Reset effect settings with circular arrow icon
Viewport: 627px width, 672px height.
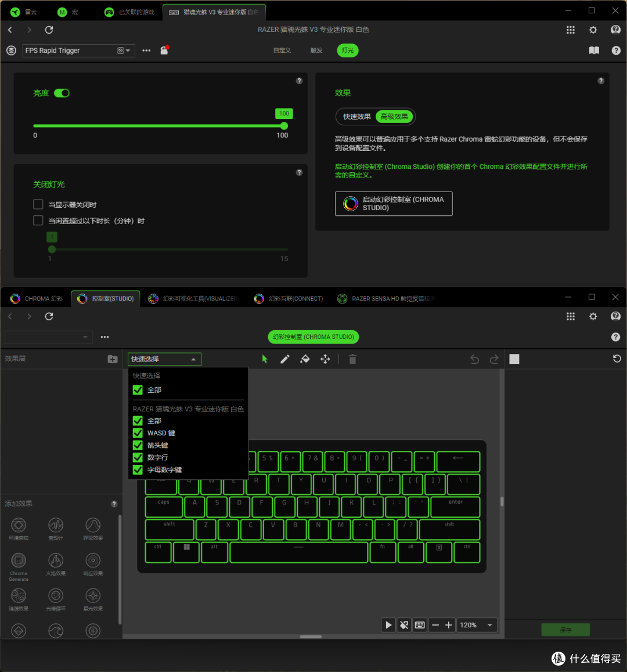(617, 359)
